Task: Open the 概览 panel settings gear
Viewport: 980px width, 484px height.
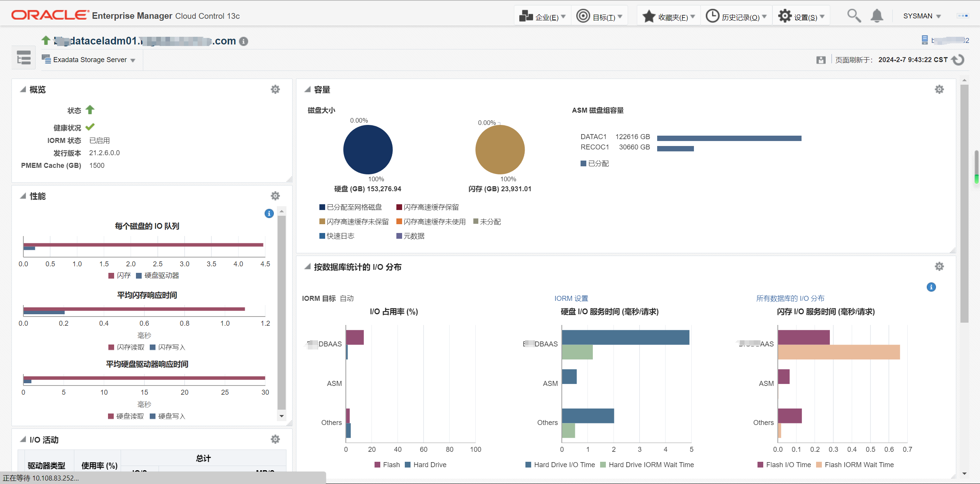Action: coord(275,89)
